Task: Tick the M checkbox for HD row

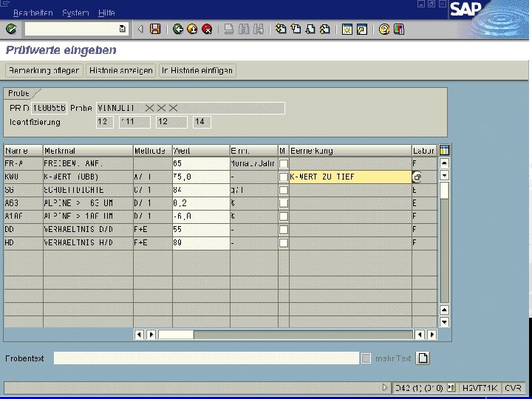Action: pos(283,243)
